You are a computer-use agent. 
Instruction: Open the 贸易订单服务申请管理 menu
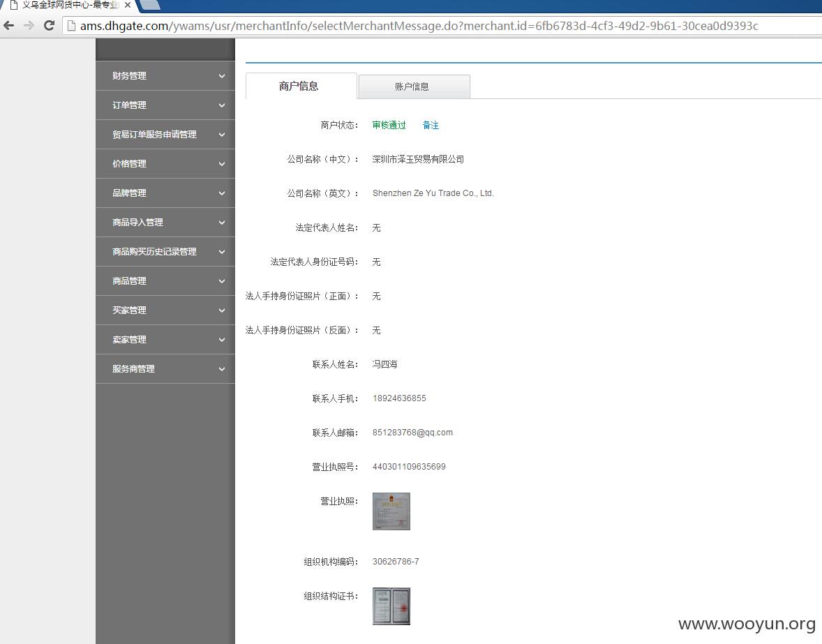coord(165,135)
